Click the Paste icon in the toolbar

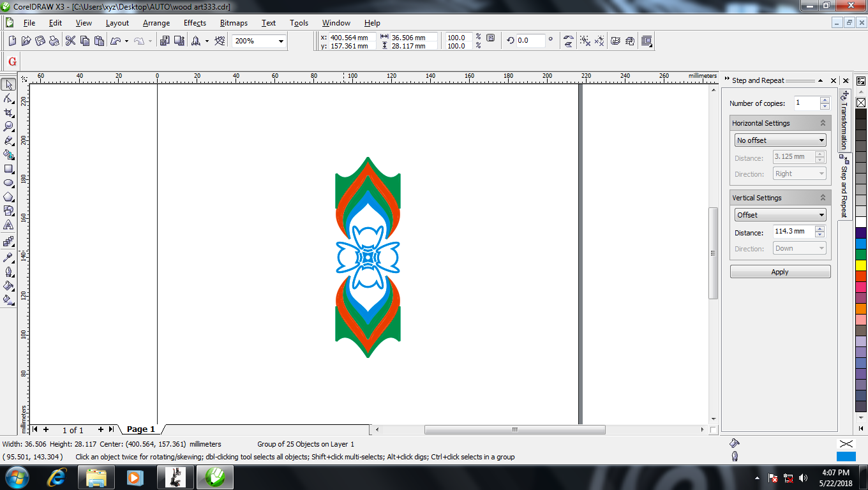99,41
